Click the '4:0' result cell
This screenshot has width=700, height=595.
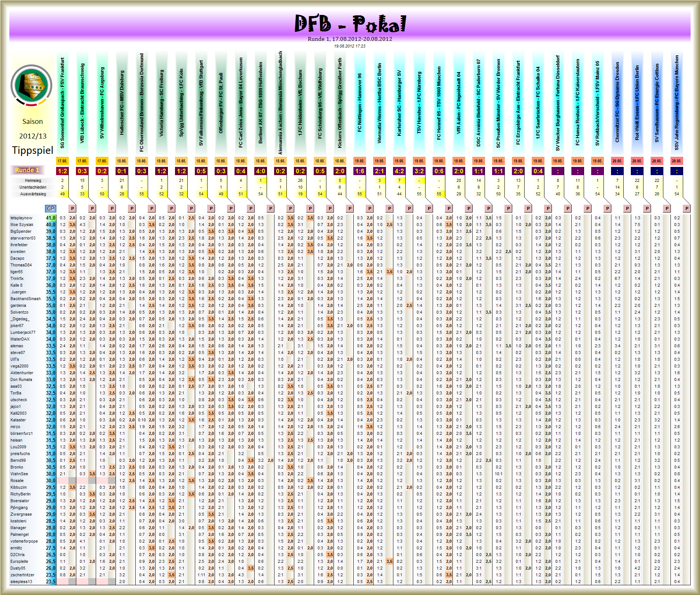pyautogui.click(x=260, y=171)
